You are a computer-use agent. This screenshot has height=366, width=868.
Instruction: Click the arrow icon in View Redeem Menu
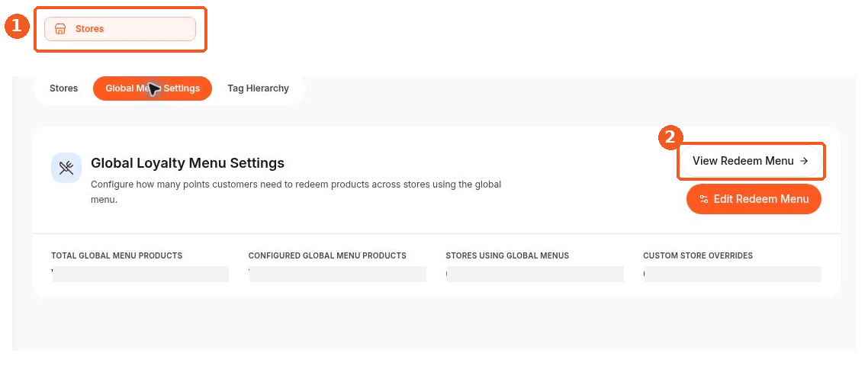pyautogui.click(x=804, y=161)
